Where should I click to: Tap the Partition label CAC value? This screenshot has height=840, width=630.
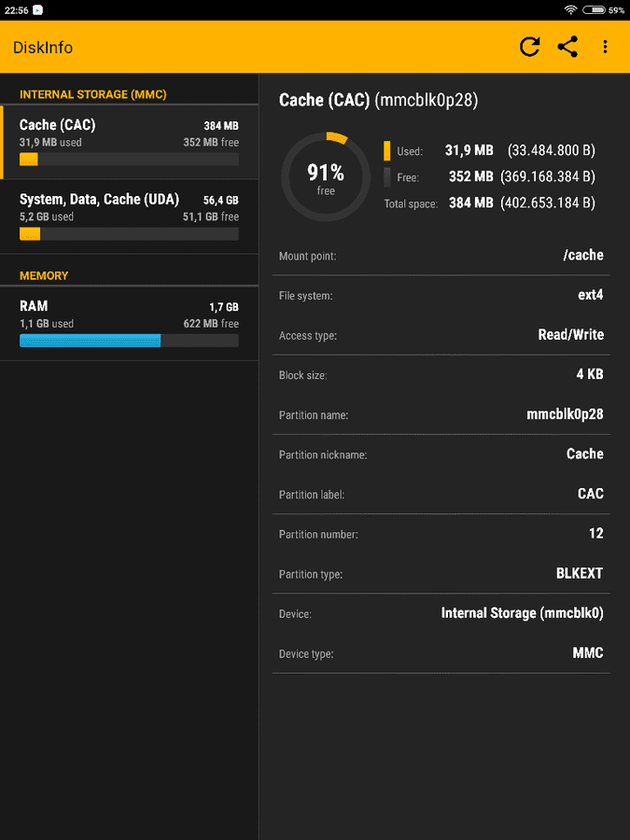pyautogui.click(x=591, y=494)
